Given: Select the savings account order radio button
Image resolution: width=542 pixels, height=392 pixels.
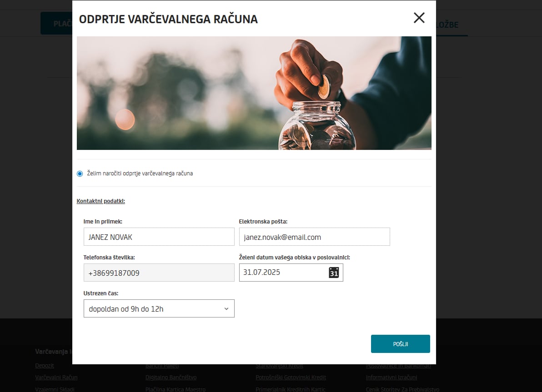Looking at the screenshot, I should tap(80, 174).
